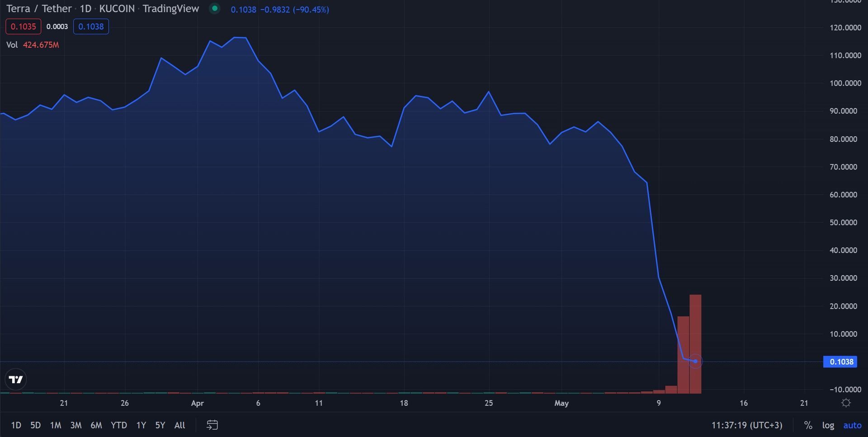Show the 1Y time range
The image size is (868, 437).
click(x=141, y=425)
